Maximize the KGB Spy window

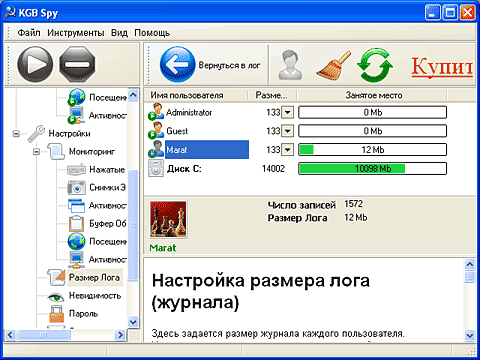pos(450,13)
